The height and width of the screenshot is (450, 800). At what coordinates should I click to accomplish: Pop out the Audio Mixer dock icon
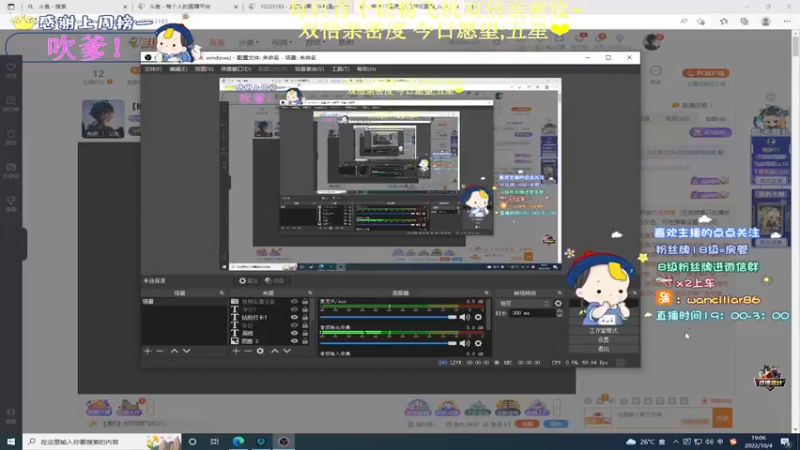tap(486, 293)
